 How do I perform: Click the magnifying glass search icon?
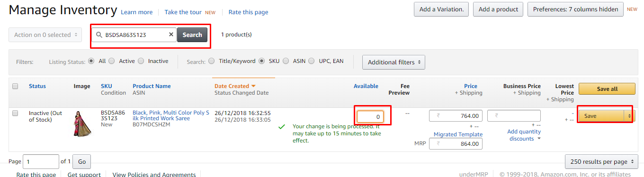[x=99, y=35]
